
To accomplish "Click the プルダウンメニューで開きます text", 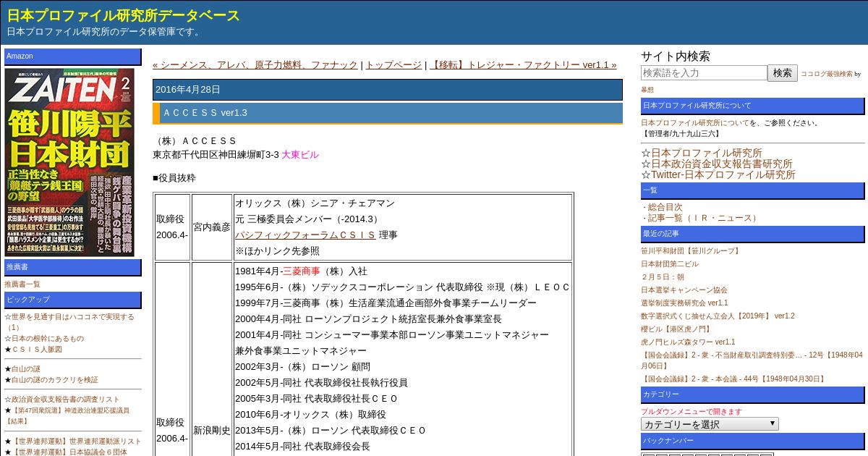I will coord(692,412).
